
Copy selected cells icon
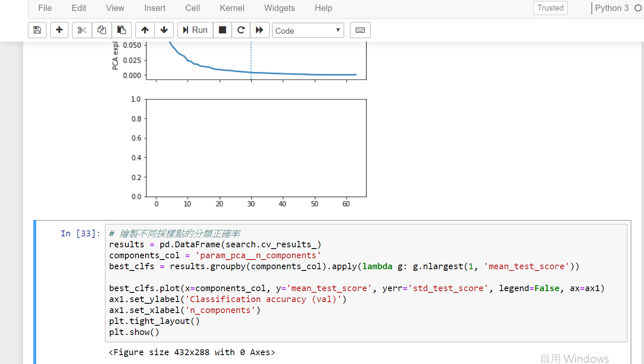(x=102, y=30)
